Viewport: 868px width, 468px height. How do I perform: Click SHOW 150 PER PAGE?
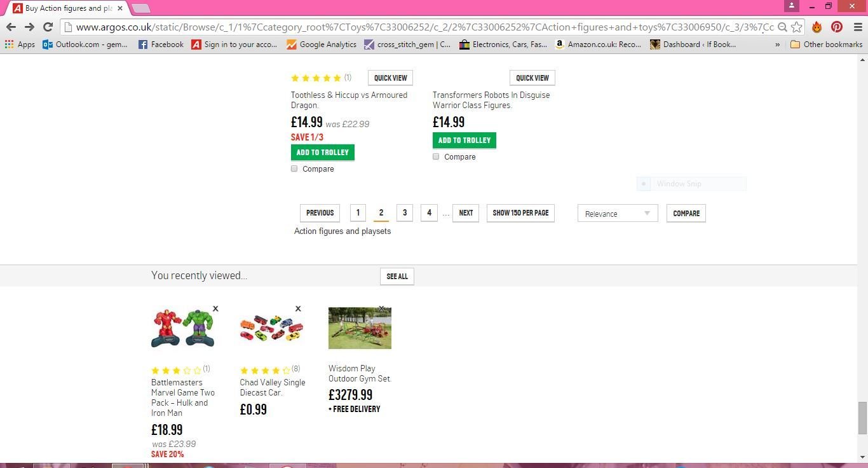pos(520,213)
